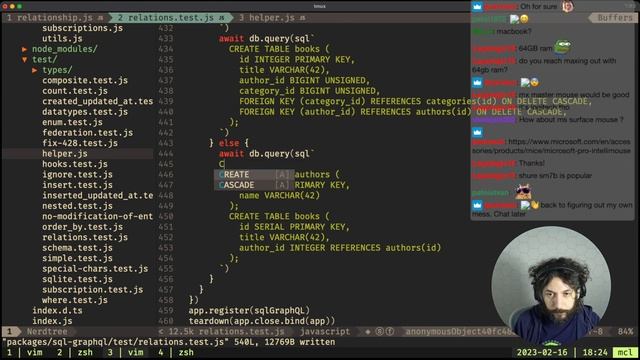640x360 pixels.
Task: Open simple.test.js in Nerdtree
Action: click(x=77, y=258)
